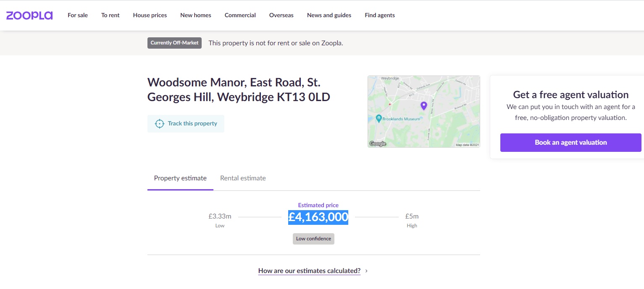The image size is (644, 289).
Task: Click the Google logo on map
Action: [377, 144]
